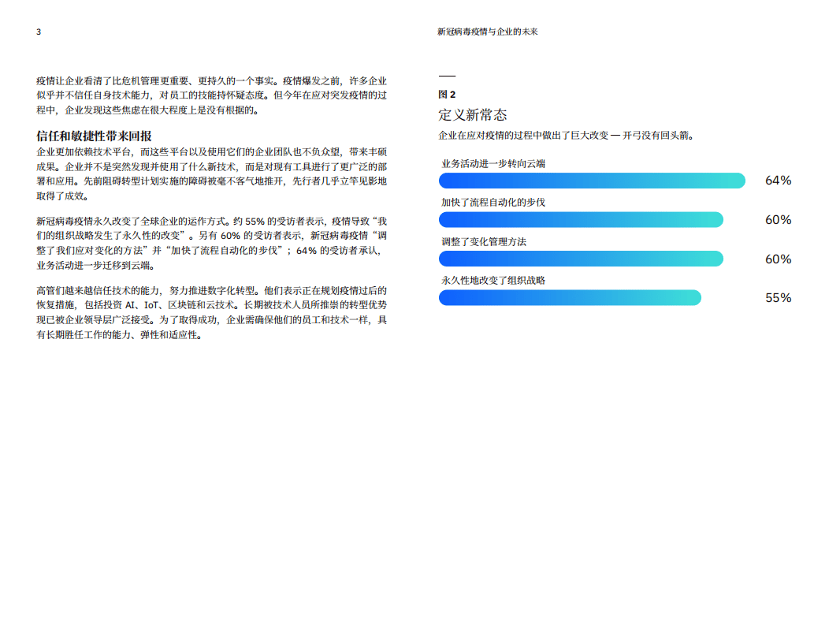This screenshot has height=630, width=840.
Task: Click the '55%' percentage value
Action: click(x=777, y=298)
